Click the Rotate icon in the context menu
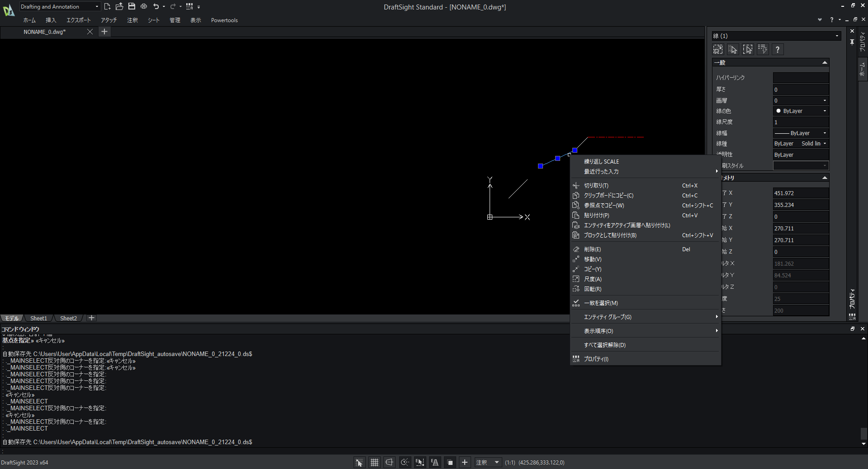The image size is (868, 469). point(576,289)
